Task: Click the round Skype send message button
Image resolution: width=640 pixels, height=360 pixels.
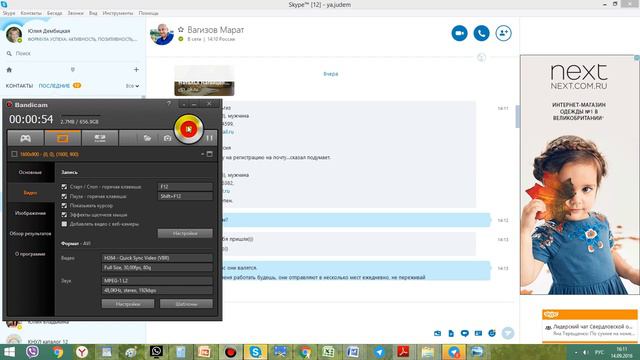Action: click(508, 333)
